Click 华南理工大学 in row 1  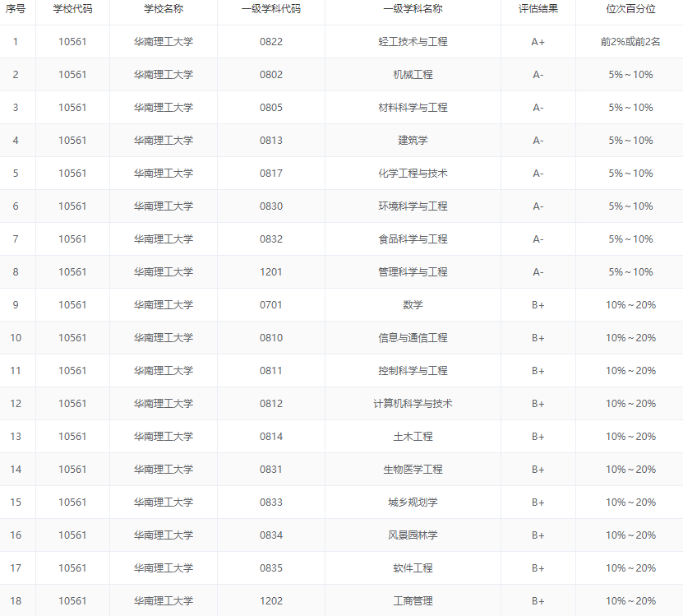coord(164,41)
